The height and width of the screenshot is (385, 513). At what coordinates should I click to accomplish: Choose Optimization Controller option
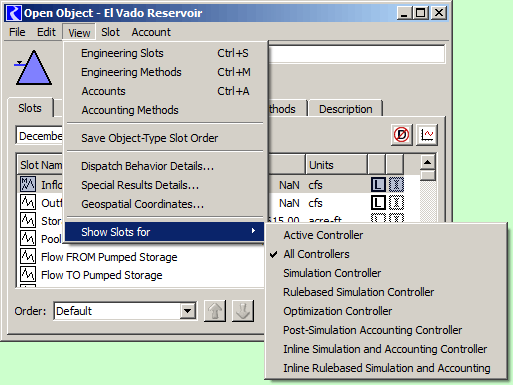(387, 311)
